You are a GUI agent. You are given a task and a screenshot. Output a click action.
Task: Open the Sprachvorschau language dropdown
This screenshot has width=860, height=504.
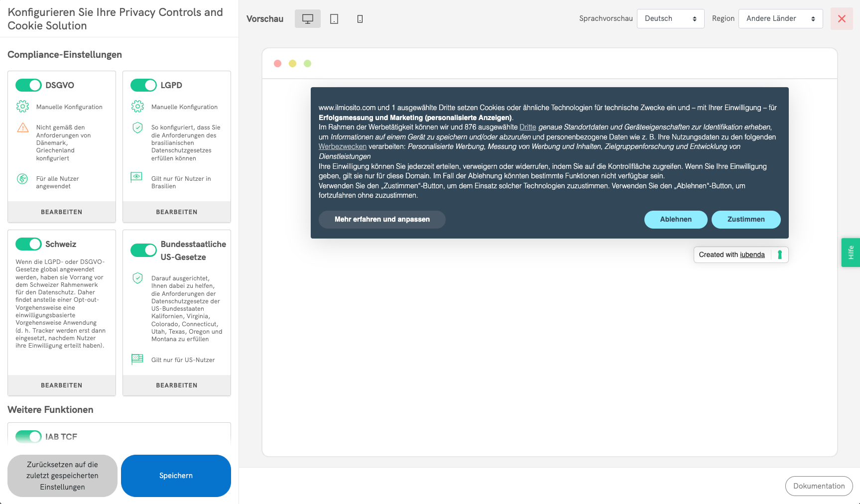pyautogui.click(x=670, y=18)
